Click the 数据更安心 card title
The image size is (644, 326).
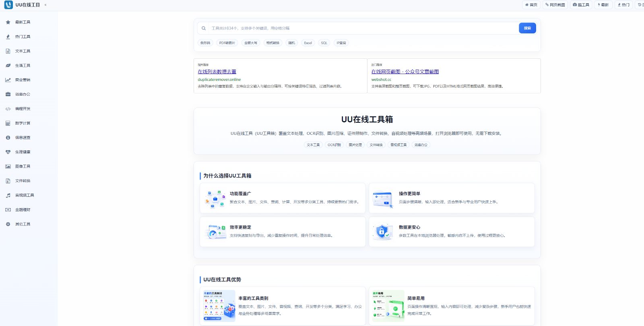click(x=409, y=227)
